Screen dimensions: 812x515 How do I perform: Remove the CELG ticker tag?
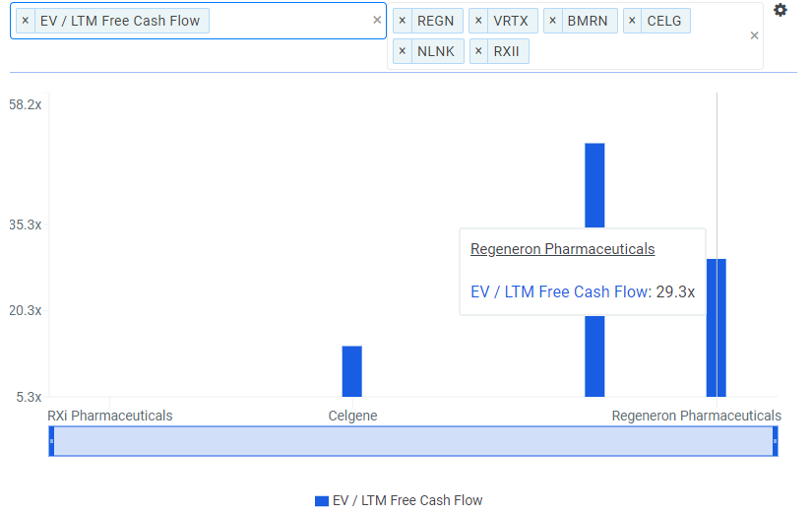[632, 21]
